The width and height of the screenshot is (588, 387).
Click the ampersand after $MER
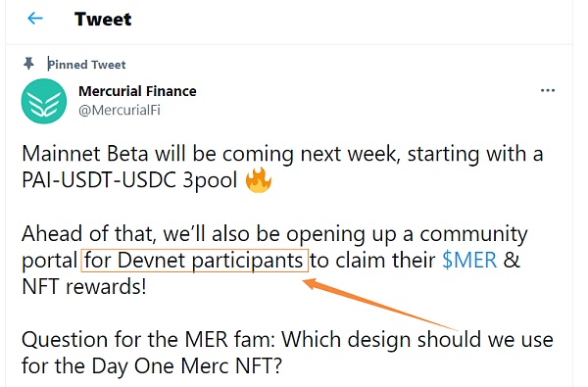512,260
